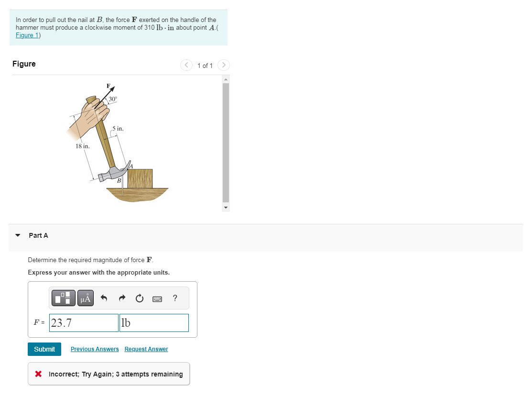Click the redo arrow in answer toolbar
The image size is (532, 409).
pos(122,298)
